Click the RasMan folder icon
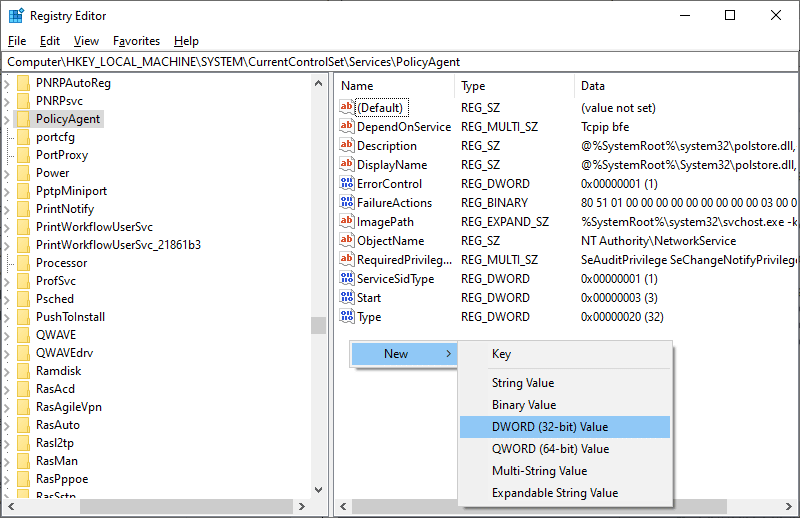The image size is (800, 518). 23,461
